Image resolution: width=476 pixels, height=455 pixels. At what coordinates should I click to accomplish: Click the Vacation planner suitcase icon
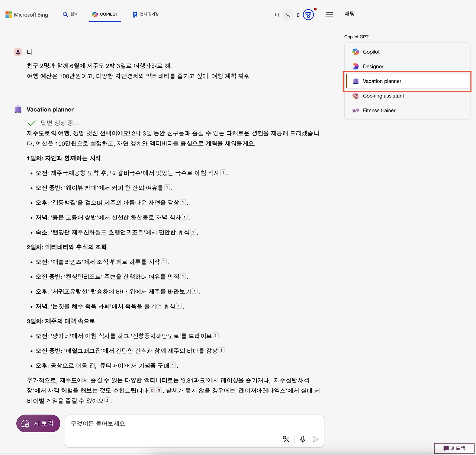click(x=355, y=81)
